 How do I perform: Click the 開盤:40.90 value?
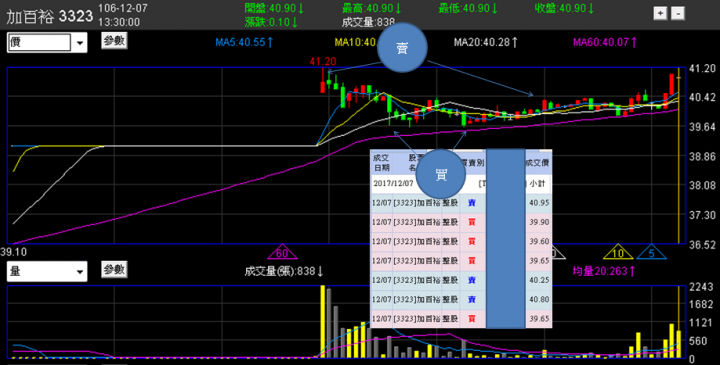[x=274, y=8]
